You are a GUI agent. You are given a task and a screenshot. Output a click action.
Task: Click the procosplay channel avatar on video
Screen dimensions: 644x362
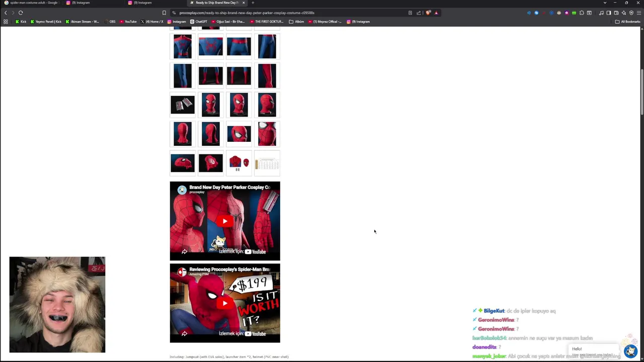tap(182, 190)
